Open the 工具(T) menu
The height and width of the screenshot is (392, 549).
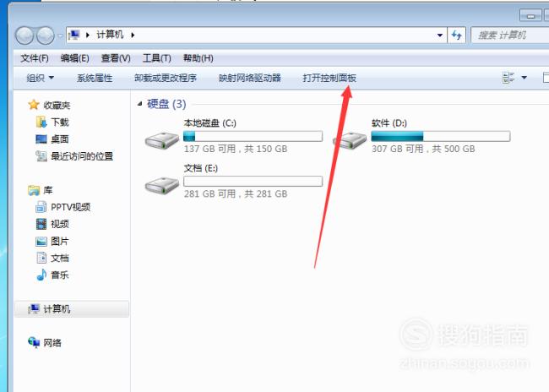(x=156, y=58)
